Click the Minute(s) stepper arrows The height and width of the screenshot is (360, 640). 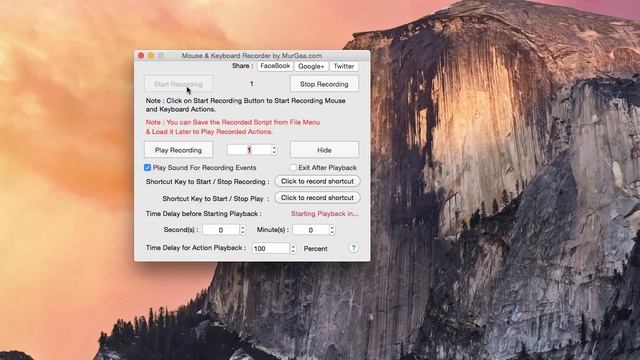click(x=332, y=230)
